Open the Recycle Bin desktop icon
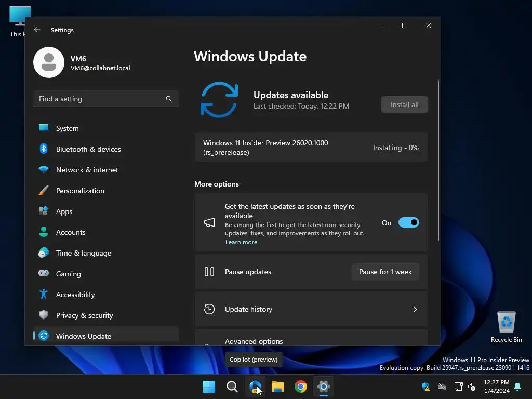532x399 pixels. click(x=506, y=327)
